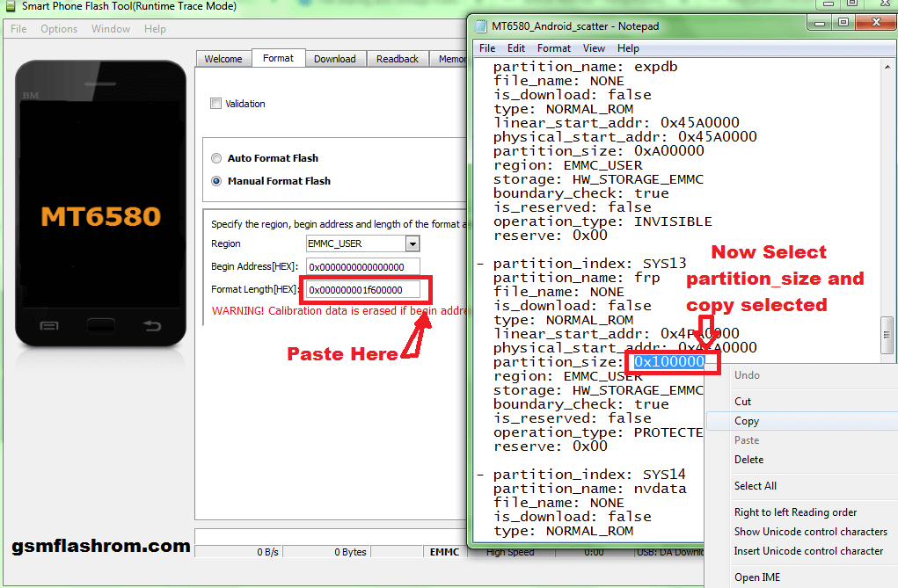Switch to the Welcome tab
Image resolution: width=898 pixels, height=588 pixels.
point(223,59)
